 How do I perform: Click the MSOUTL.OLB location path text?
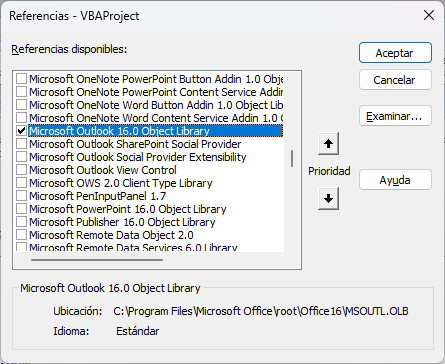click(x=261, y=311)
